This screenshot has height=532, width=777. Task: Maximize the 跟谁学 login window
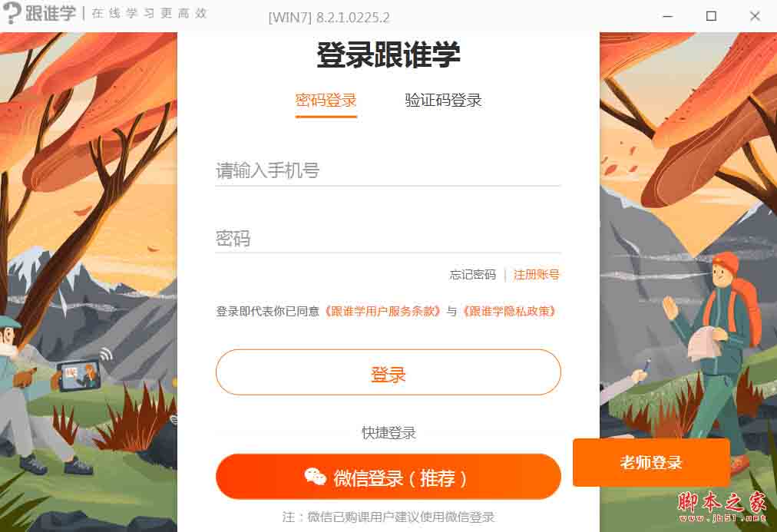click(711, 16)
